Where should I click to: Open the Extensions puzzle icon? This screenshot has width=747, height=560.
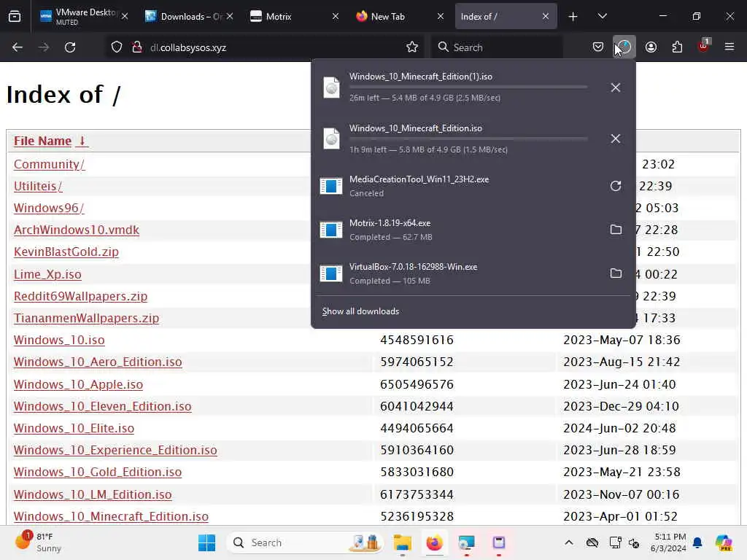677,47
